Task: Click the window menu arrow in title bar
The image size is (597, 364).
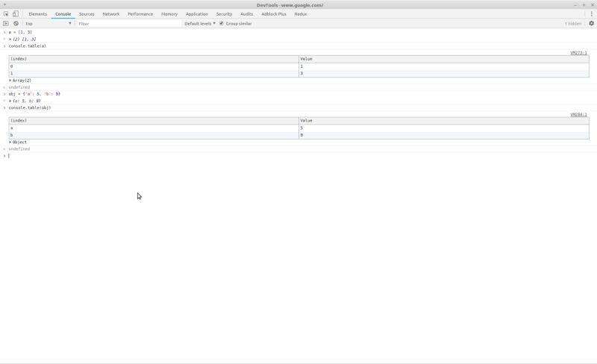Action: click(x=4, y=4)
